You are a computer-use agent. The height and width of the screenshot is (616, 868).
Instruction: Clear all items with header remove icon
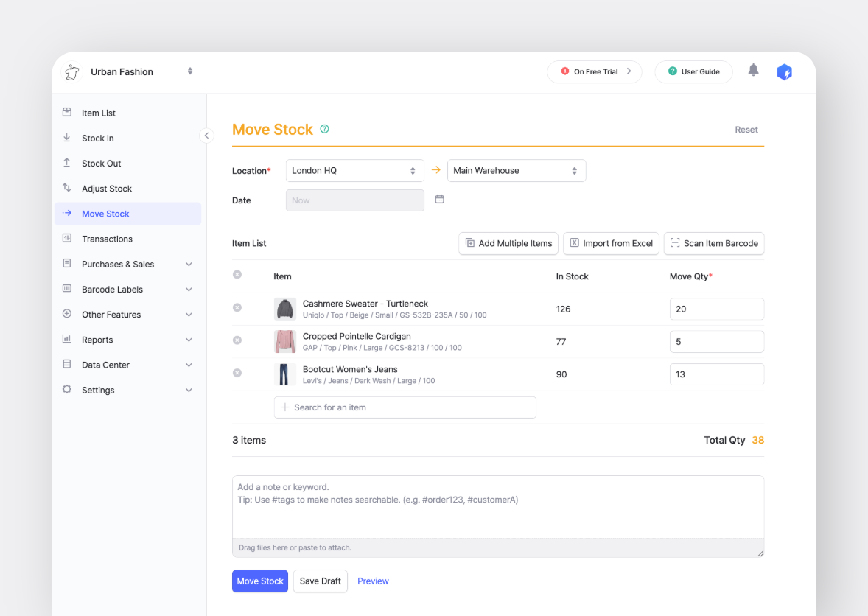pos(237,275)
